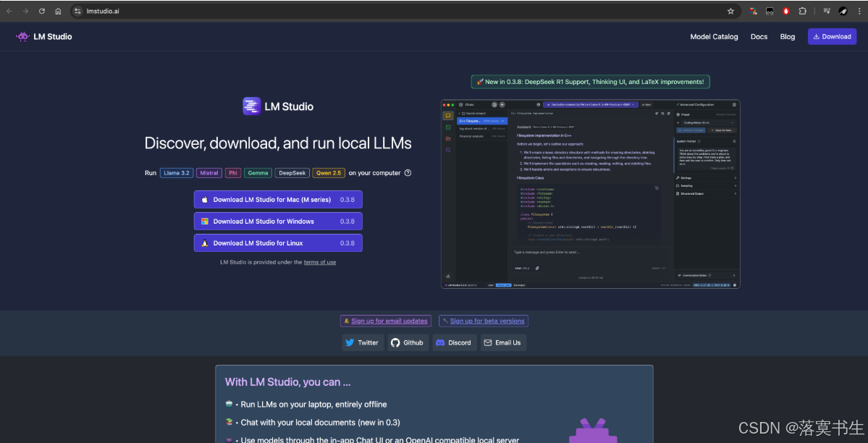Select the Gemma model tag
Viewport: 868px width, 443px height.
[x=258, y=173]
